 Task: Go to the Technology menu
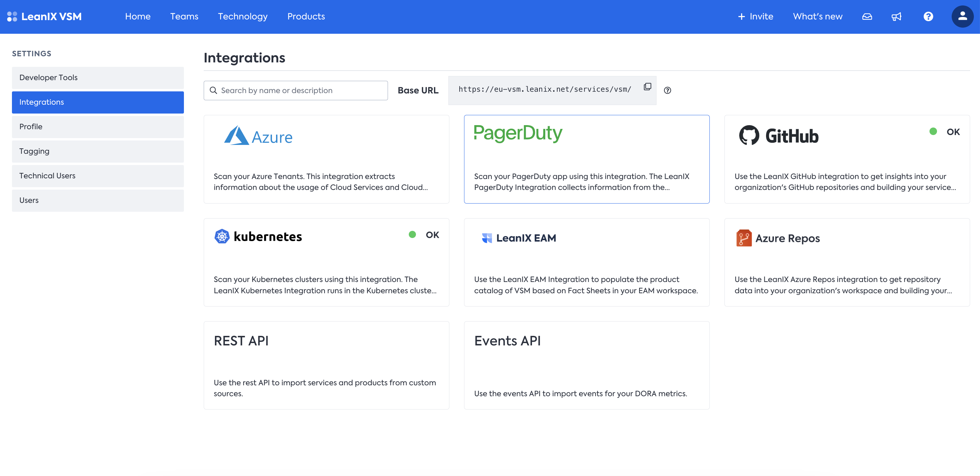[242, 17]
